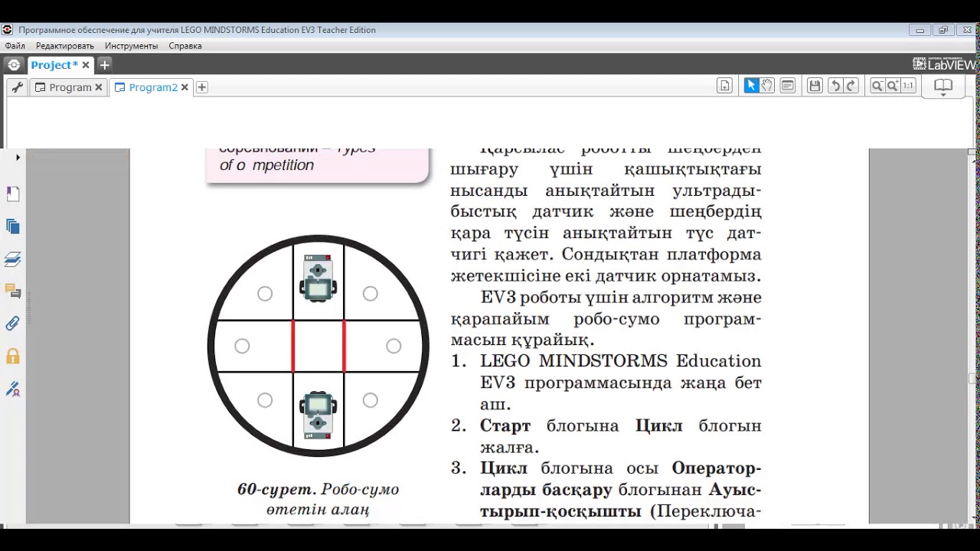Open the Signatures pen panel

pos(12,389)
